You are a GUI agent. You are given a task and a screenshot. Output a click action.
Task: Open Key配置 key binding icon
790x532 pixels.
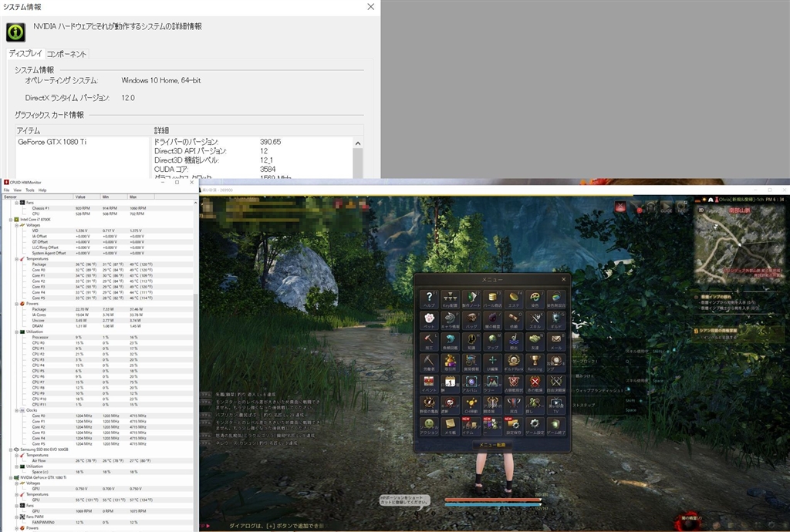tap(450, 299)
